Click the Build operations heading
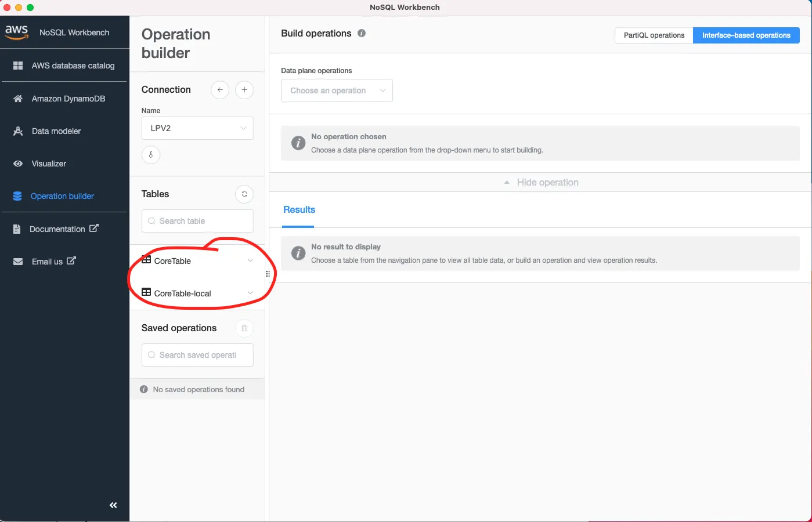Viewport: 812px width, 522px height. coord(316,34)
